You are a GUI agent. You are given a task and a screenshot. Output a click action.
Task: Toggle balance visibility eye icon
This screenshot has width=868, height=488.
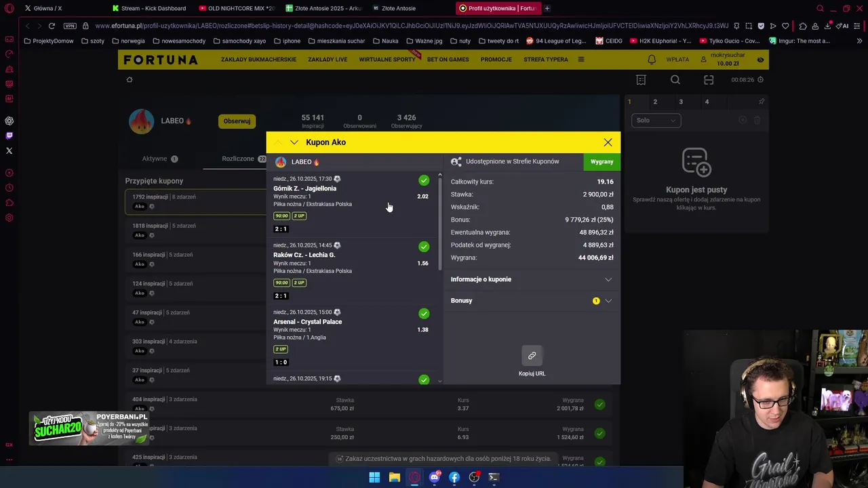[760, 60]
